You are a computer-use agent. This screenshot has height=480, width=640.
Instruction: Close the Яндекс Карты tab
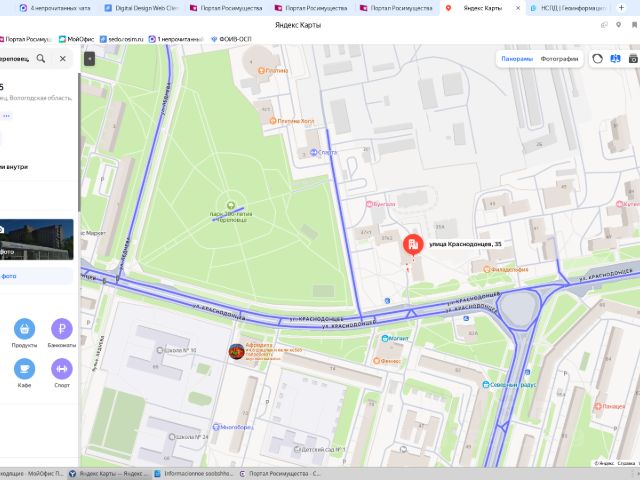[x=518, y=8]
